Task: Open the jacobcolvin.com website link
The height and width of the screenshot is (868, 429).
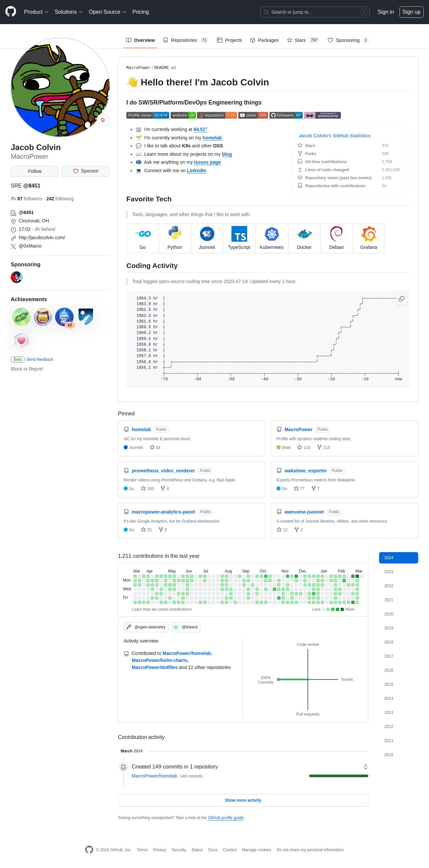Action: coord(42,238)
